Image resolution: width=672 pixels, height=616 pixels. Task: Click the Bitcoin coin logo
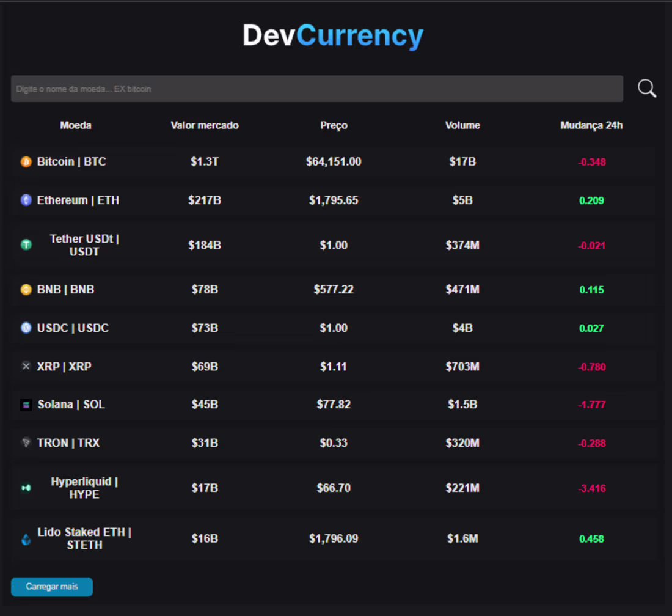[26, 161]
